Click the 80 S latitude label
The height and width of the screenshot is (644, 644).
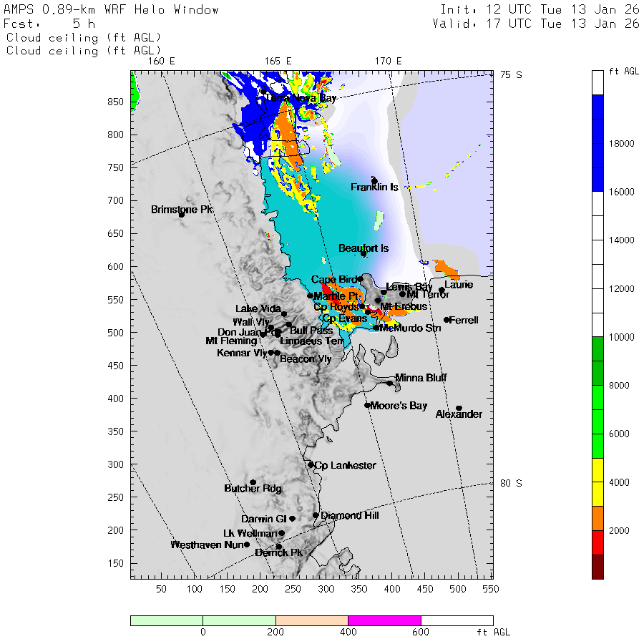tap(511, 483)
